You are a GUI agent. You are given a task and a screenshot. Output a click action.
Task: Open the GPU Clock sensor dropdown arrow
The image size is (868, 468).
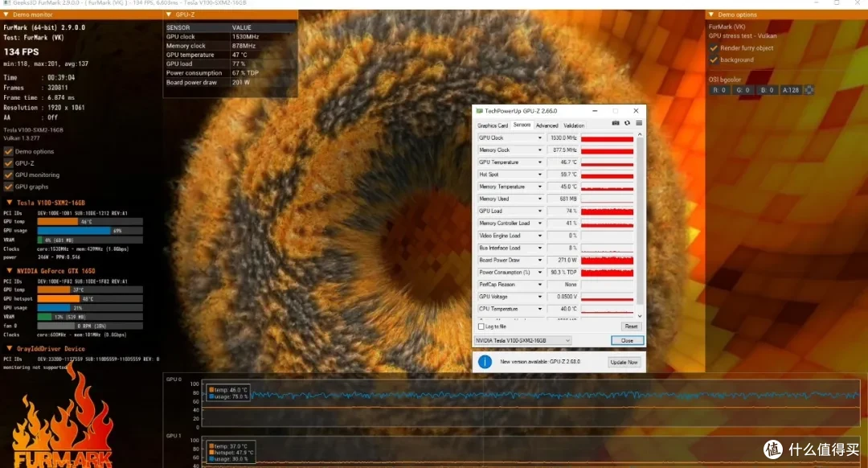(x=540, y=138)
